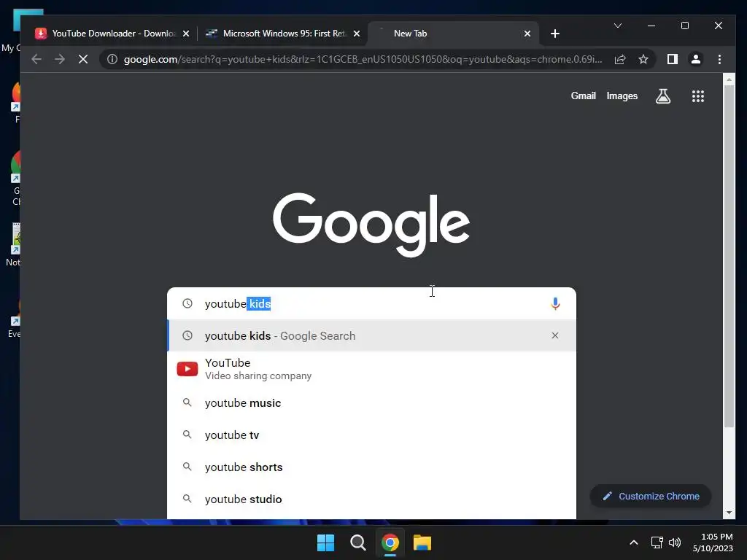The image size is (747, 560).
Task: Click the Google logo
Action: click(371, 225)
